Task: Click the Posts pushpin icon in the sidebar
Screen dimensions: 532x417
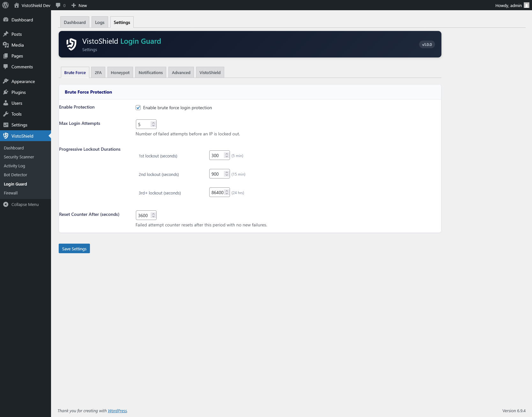Action: [6, 34]
